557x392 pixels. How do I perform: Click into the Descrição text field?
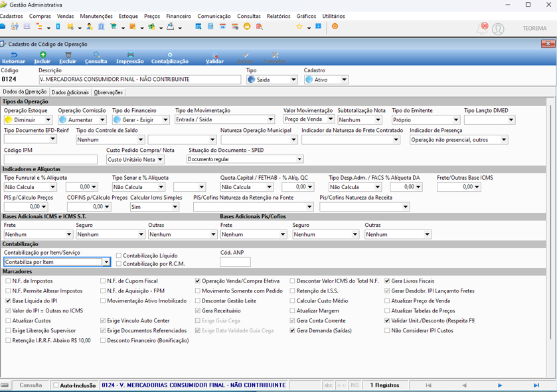coord(139,80)
